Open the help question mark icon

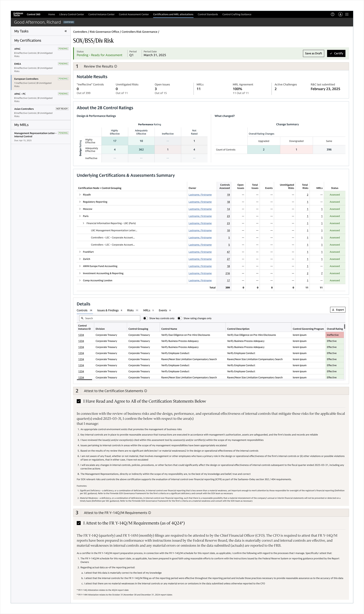[332, 14]
